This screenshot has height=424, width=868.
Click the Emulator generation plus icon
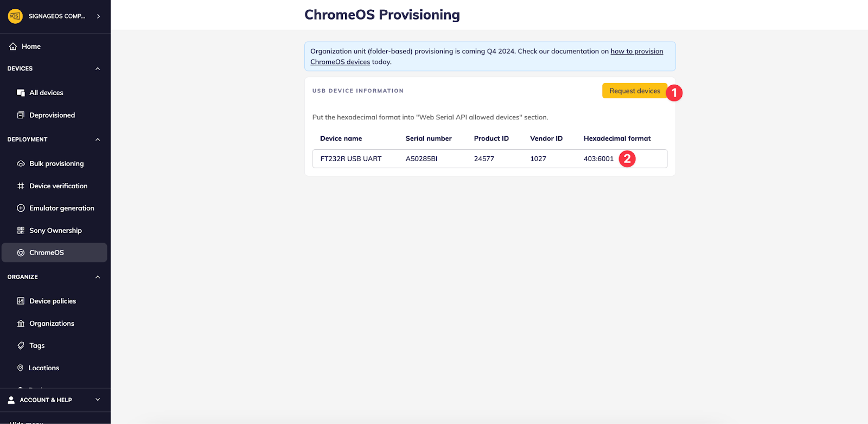pos(21,208)
